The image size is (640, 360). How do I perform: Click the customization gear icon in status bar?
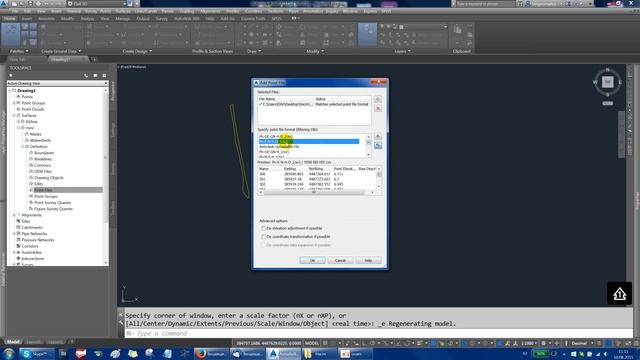(544, 343)
